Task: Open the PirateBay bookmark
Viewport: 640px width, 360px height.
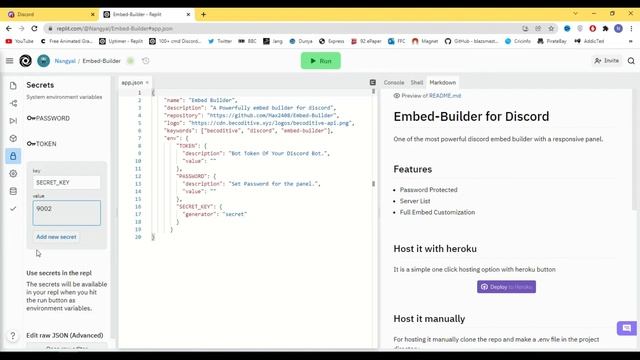Action: (552, 41)
